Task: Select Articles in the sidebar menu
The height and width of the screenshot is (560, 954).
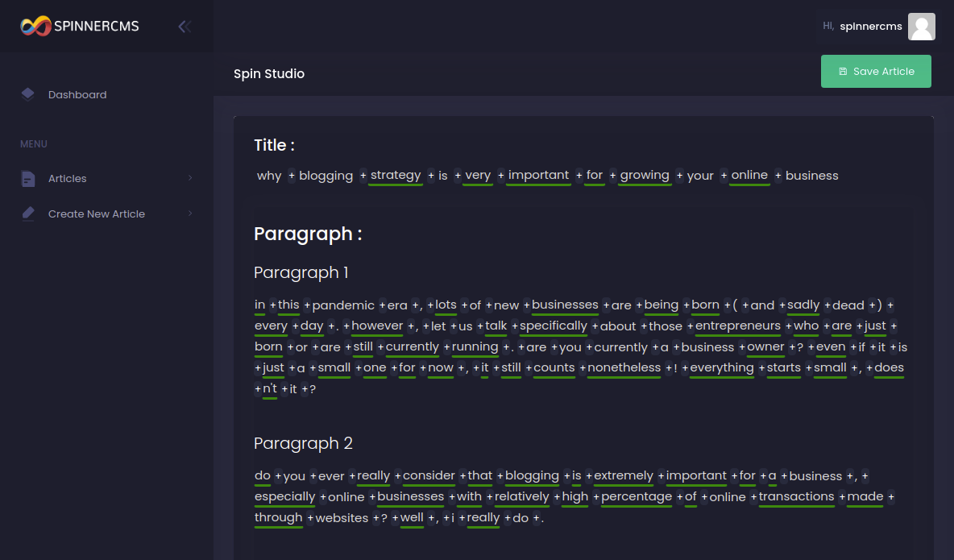Action: [x=68, y=179]
